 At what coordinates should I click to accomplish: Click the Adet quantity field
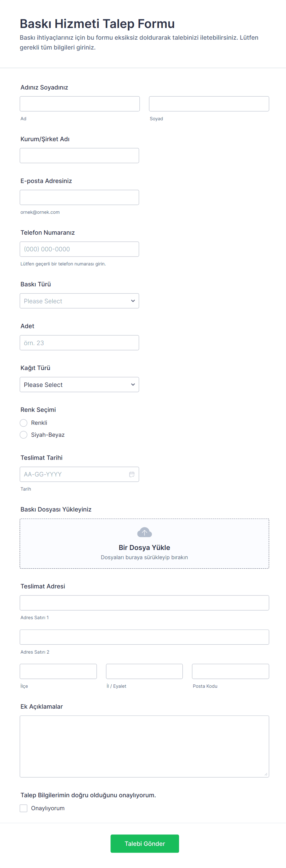[x=79, y=343]
